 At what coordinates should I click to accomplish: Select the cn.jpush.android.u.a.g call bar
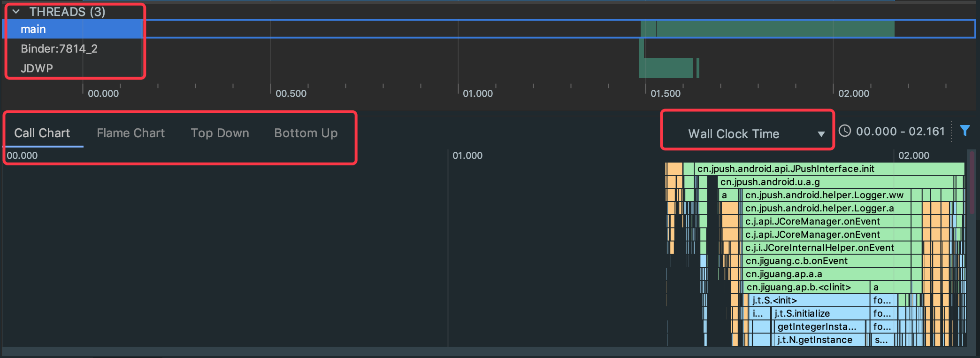(x=835, y=182)
